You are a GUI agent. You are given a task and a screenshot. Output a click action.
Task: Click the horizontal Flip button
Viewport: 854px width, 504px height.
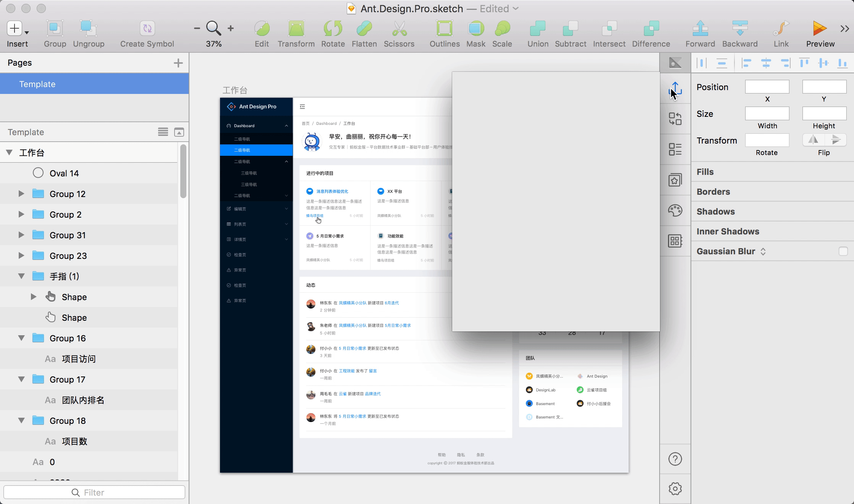(x=813, y=140)
